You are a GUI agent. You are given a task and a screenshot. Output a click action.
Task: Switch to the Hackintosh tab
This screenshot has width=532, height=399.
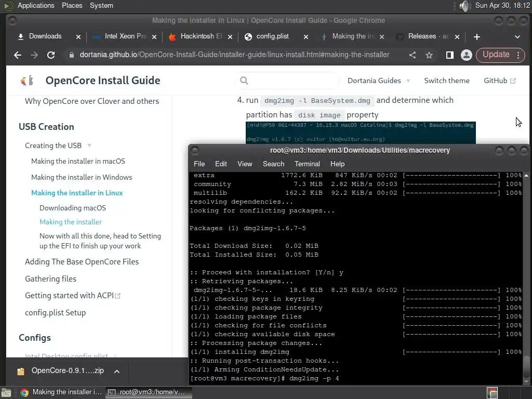click(200, 36)
